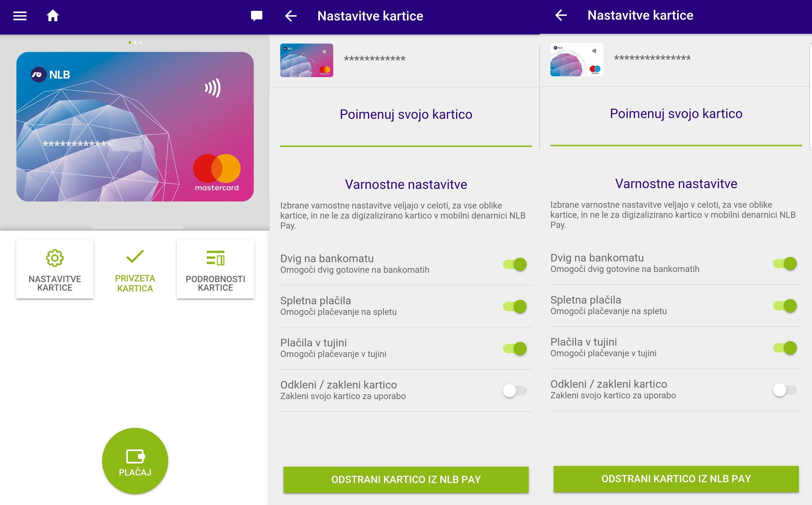Image resolution: width=812 pixels, height=505 pixels.
Task: Go back from middle Nastavitve kartice screen
Action: [x=291, y=16]
